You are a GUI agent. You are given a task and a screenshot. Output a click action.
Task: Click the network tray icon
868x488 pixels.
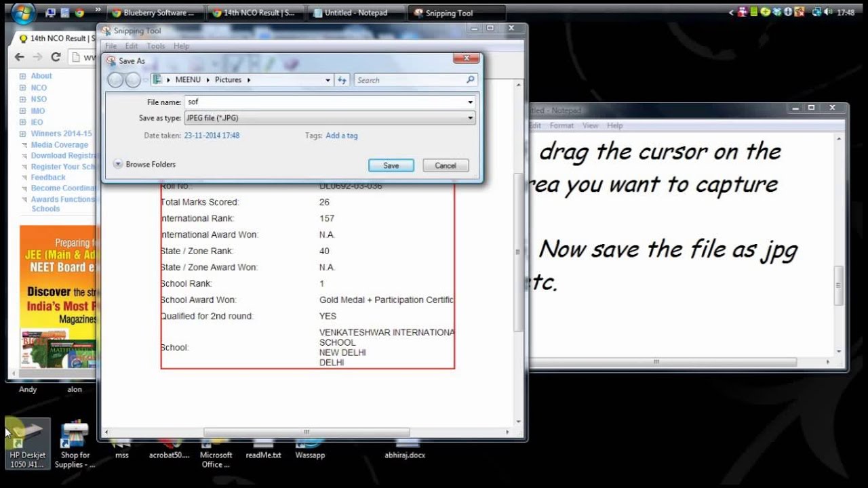pyautogui.click(x=816, y=12)
